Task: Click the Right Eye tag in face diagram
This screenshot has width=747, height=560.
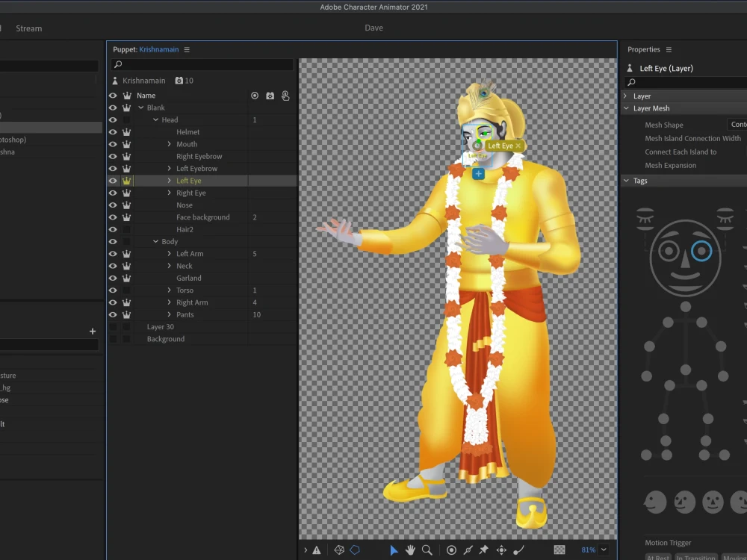Action: coord(669,250)
